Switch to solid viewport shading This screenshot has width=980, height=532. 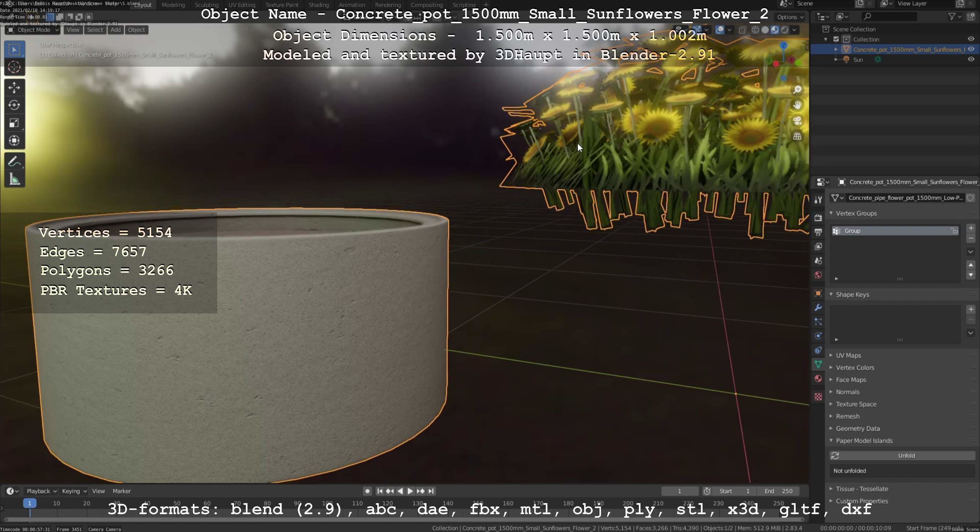[x=765, y=30]
